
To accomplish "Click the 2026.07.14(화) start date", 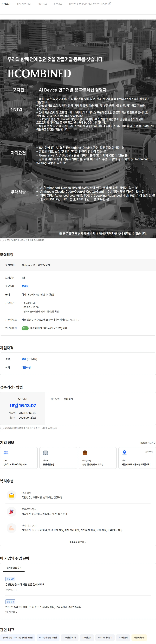I will coord(27,413).
